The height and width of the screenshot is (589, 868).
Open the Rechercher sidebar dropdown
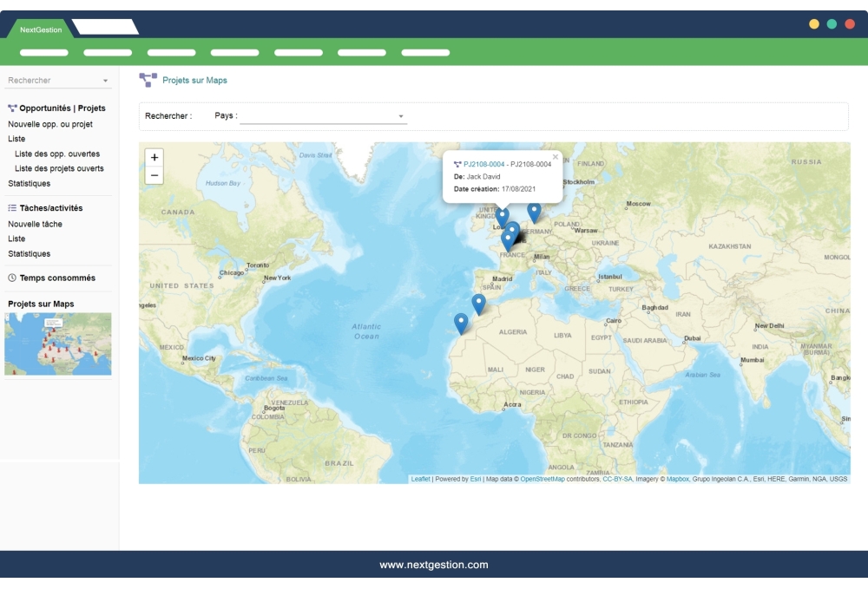click(57, 80)
